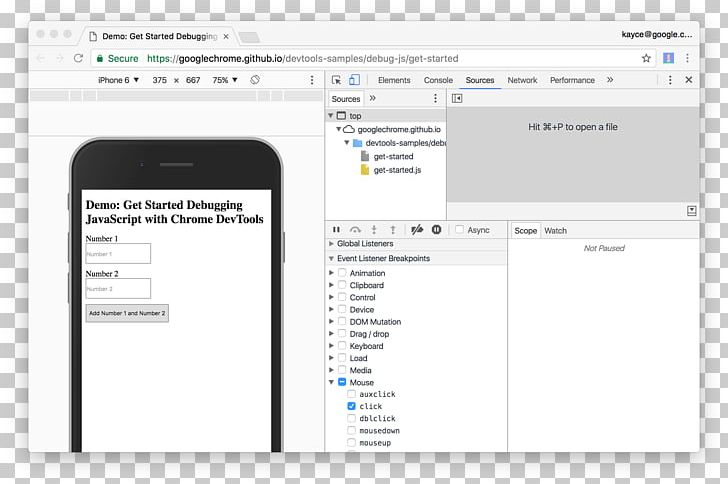
Task: Open the Chrome menu with three dots
Action: pos(687,58)
